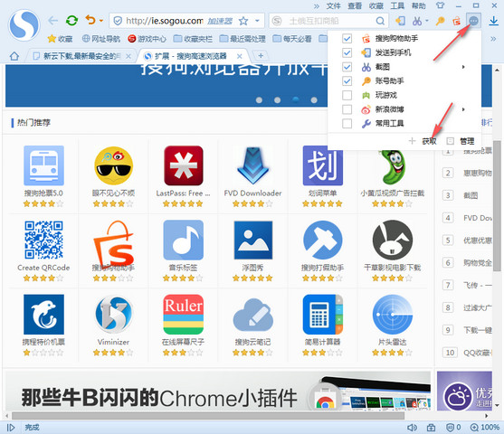Click the status bar sound icon
The width and height of the screenshot is (504, 434).
point(412,428)
